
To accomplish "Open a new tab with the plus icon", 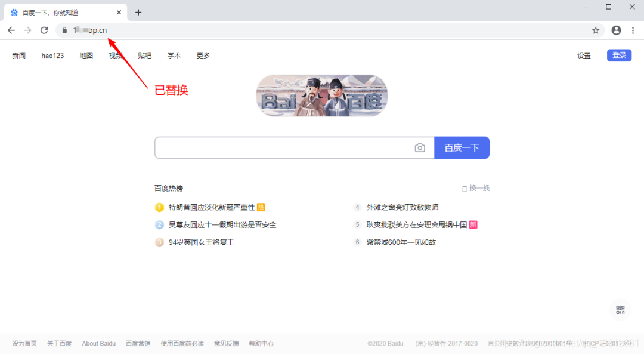I will 138,11.
